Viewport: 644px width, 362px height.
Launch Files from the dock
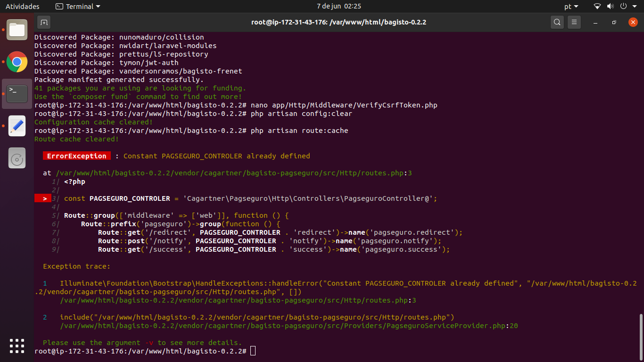17,30
